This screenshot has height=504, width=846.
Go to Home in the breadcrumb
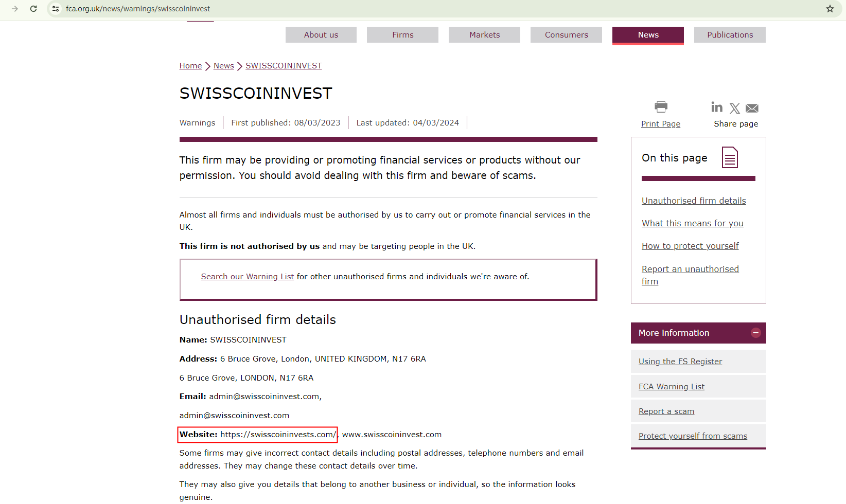click(x=190, y=66)
